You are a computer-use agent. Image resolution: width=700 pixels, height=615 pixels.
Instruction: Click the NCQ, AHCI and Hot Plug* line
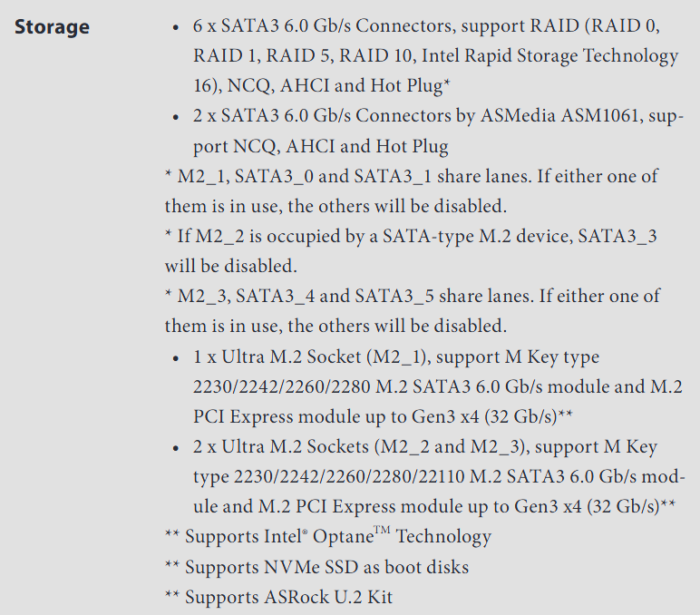321,86
